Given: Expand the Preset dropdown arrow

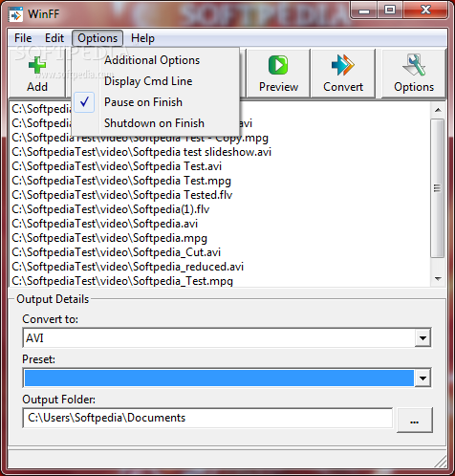Looking at the screenshot, I should tap(422, 379).
